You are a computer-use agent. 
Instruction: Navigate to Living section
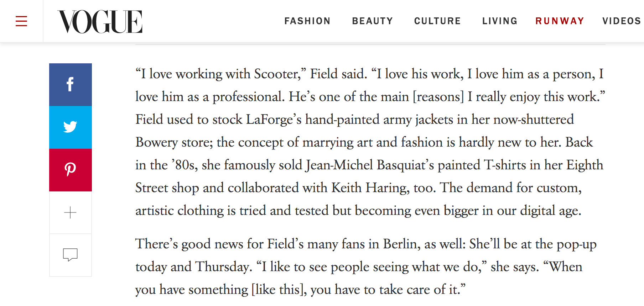click(500, 21)
